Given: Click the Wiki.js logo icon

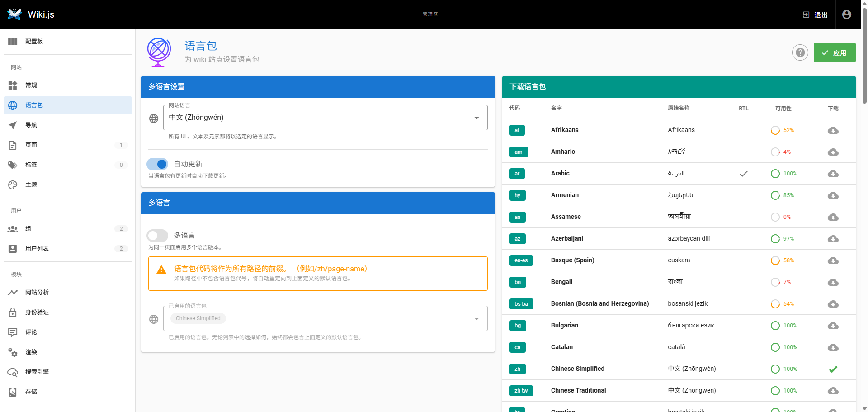Looking at the screenshot, I should [14, 14].
